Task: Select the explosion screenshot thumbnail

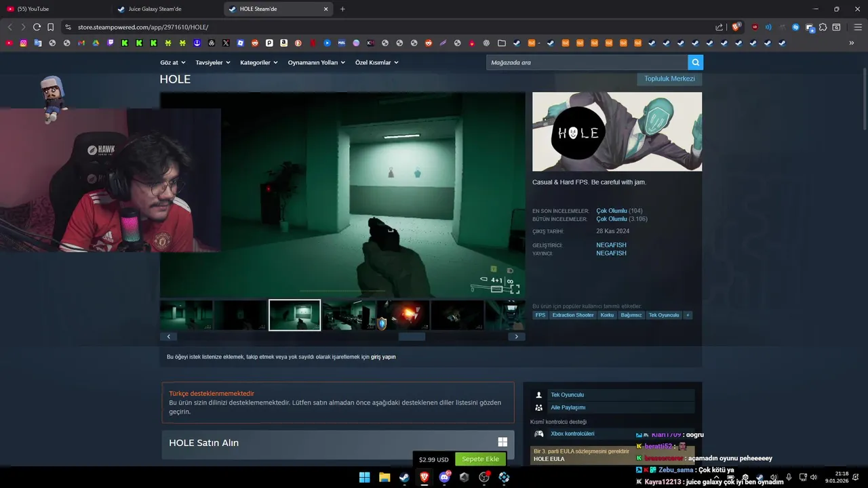Action: click(403, 315)
